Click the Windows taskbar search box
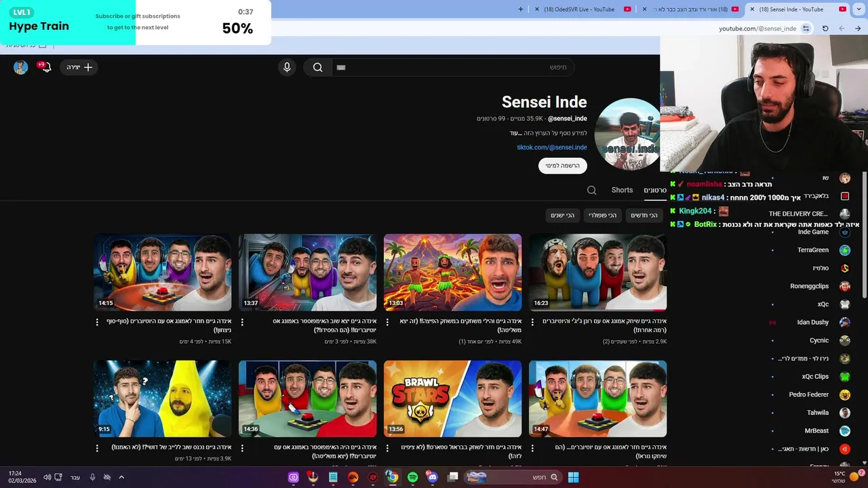868x488 pixels. tap(513, 477)
